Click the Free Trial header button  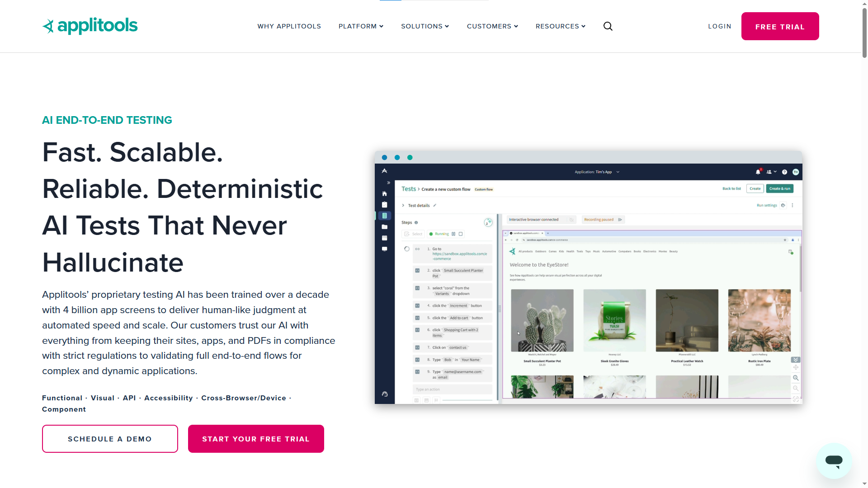point(780,26)
